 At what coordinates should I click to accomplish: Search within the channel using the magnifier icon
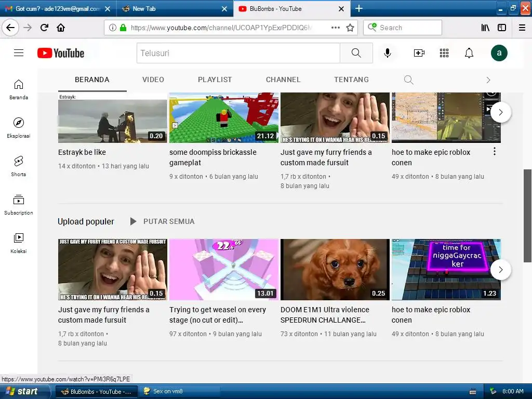[408, 79]
